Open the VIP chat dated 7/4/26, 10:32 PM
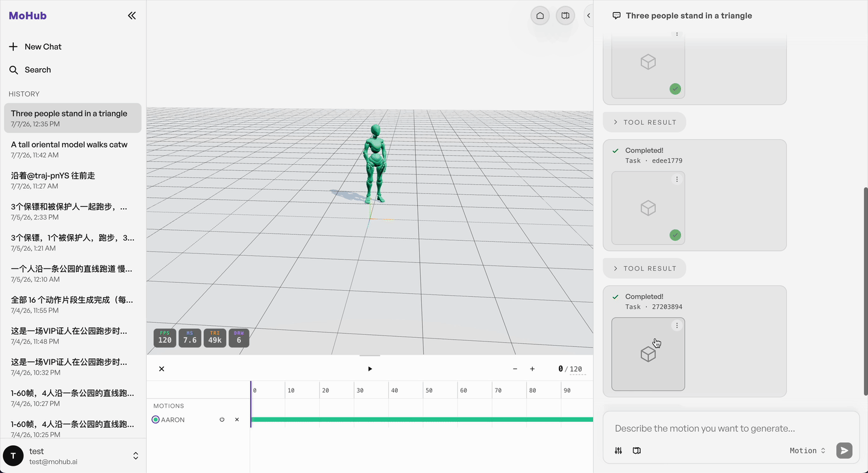The image size is (868, 473). point(73,367)
